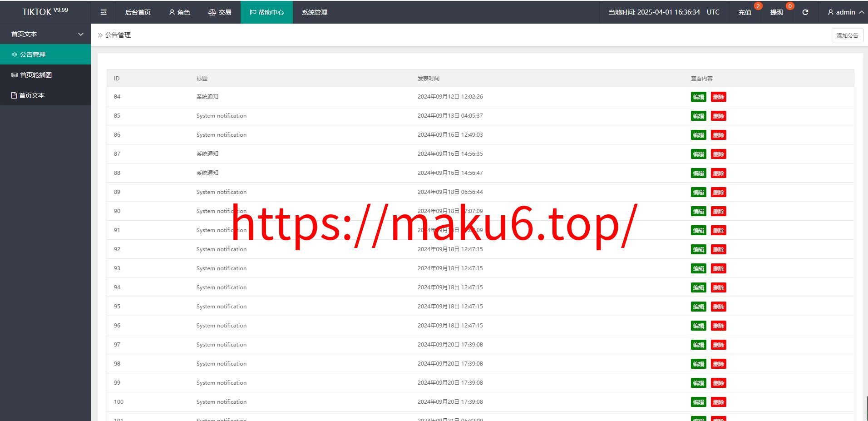Delete announcement with ID 100
The image size is (868, 421).
point(718,402)
